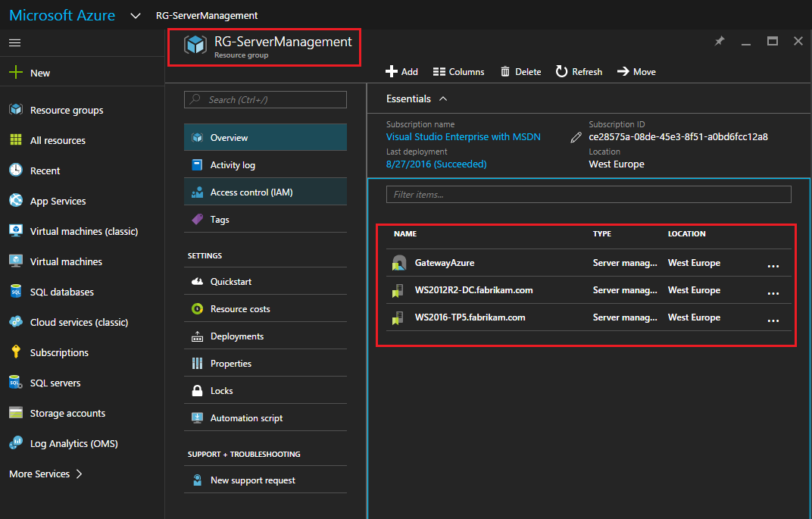This screenshot has height=519, width=812.
Task: Open Visual Studio Enterprise with MSDN link
Action: 464,136
